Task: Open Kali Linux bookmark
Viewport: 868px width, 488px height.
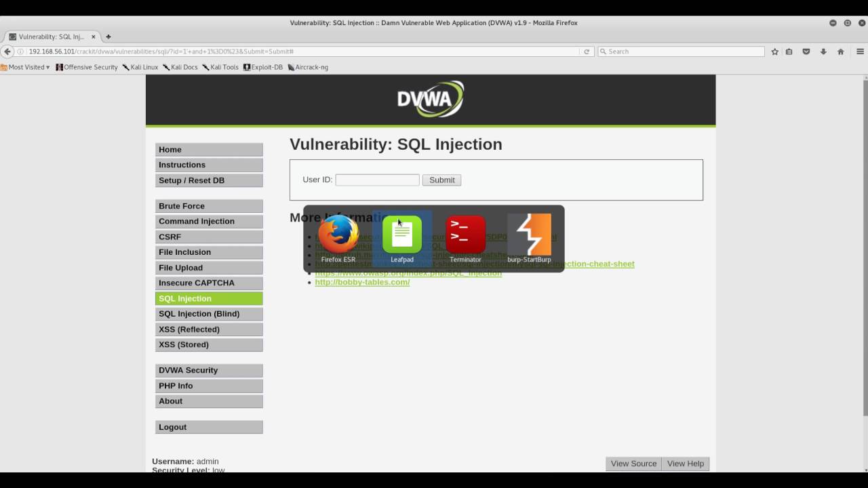Action: click(140, 67)
